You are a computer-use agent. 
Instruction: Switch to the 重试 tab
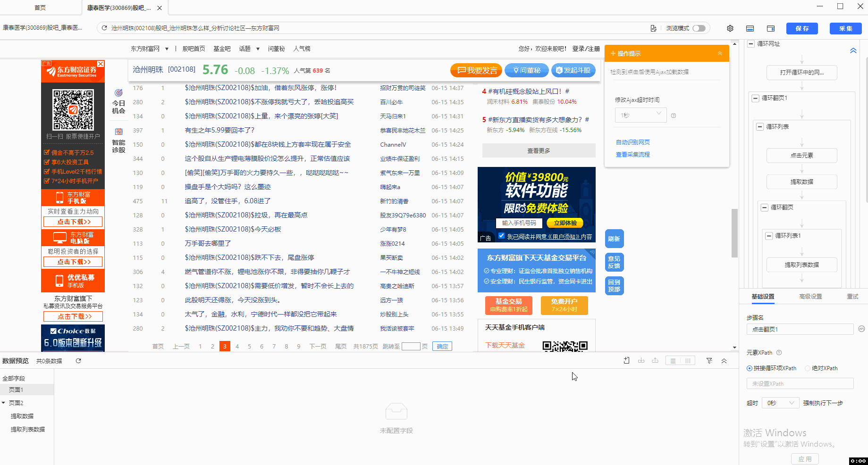[x=852, y=297]
